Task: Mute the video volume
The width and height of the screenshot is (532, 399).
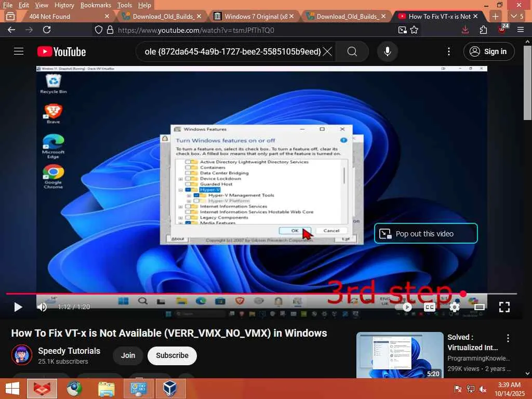Action: tap(42, 307)
